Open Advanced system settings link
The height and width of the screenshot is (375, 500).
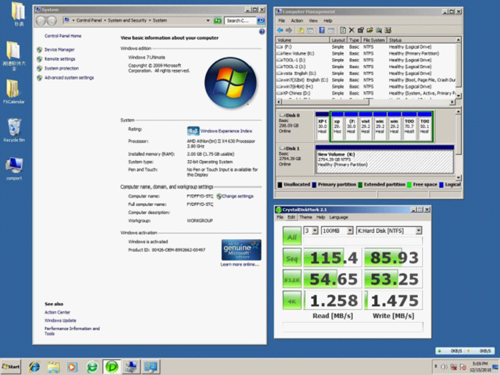tap(69, 78)
